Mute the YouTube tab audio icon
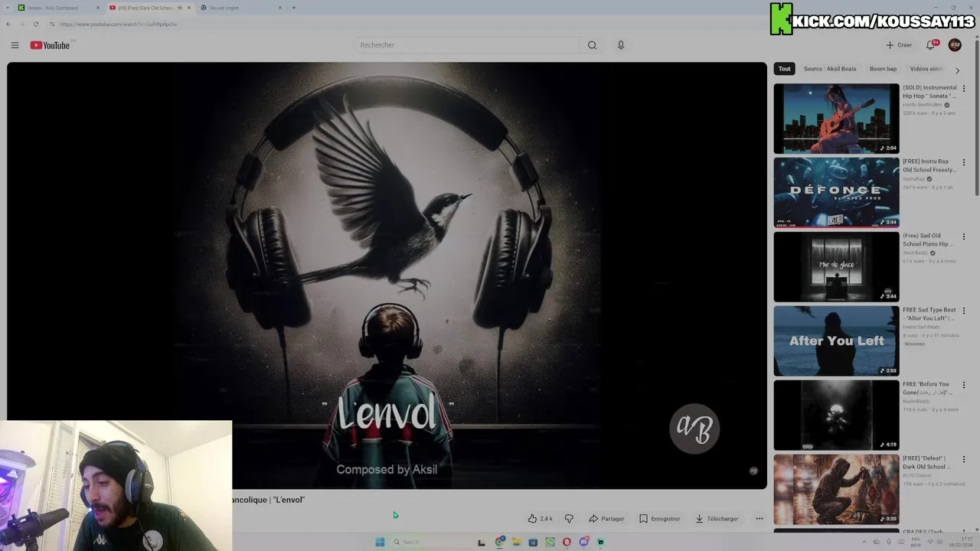This screenshot has width=980, height=551. tap(180, 8)
